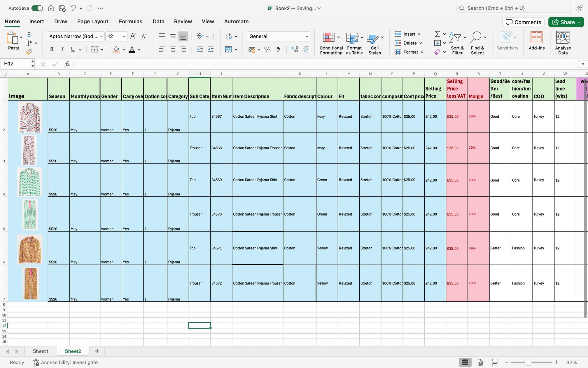Click the Comments button
This screenshot has height=368, width=588.
[x=523, y=22]
